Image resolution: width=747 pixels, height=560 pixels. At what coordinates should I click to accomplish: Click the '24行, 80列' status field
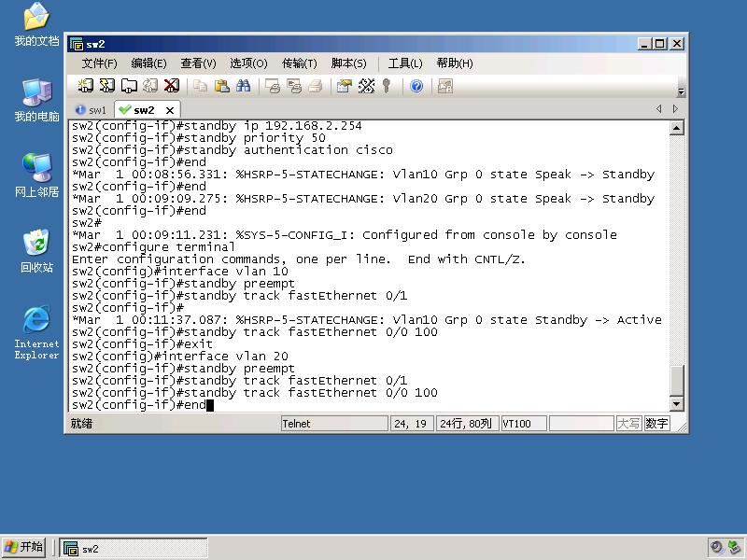coord(468,424)
